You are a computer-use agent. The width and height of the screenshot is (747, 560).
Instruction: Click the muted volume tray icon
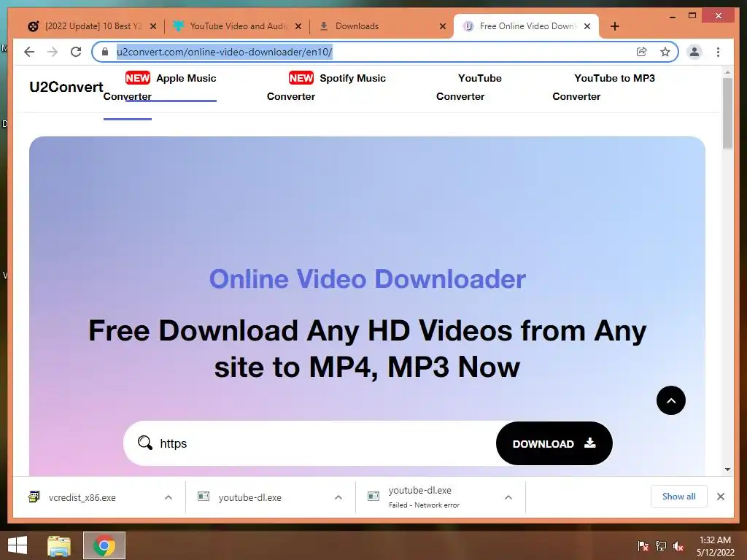[x=678, y=546]
